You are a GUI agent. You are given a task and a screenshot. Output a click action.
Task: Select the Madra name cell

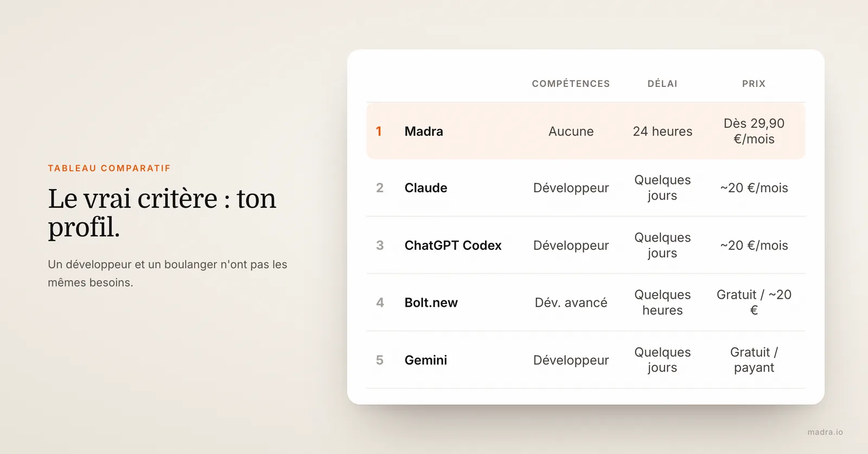[424, 131]
